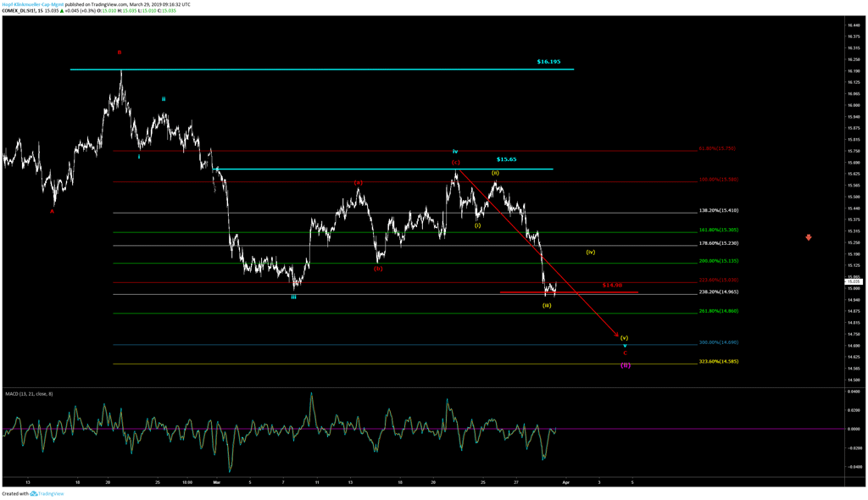This screenshot has width=868, height=500.
Task: Open the Hopf-Klinkmueller-Cap-Mgmt author link
Action: point(33,4)
